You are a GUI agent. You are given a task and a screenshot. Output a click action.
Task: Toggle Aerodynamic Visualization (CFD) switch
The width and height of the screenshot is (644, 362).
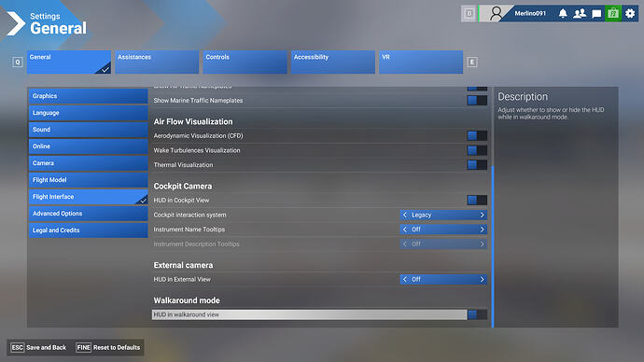pos(477,135)
